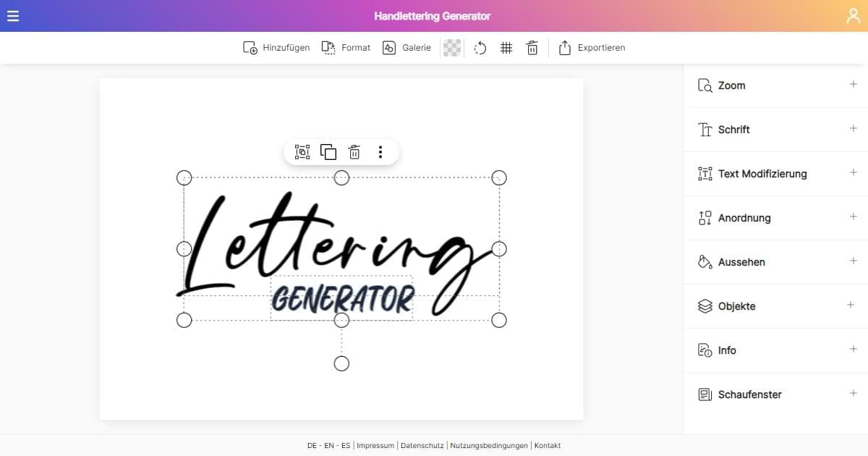
Task: Delete selection via floating toolbar trash icon
Action: click(354, 152)
